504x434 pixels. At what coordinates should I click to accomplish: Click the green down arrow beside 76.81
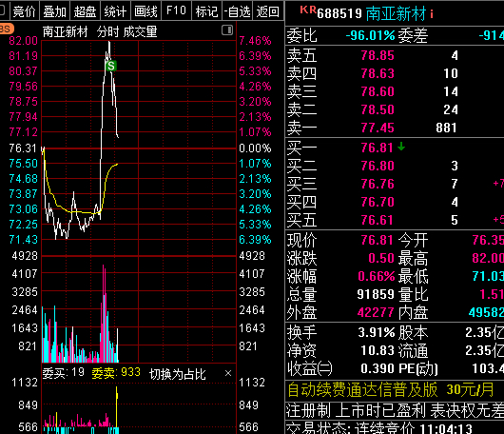click(401, 147)
